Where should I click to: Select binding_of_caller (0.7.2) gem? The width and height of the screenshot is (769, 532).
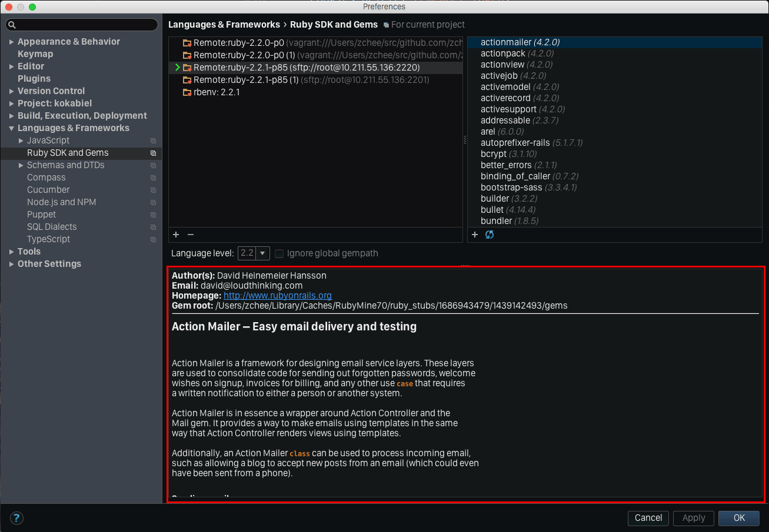point(615,176)
